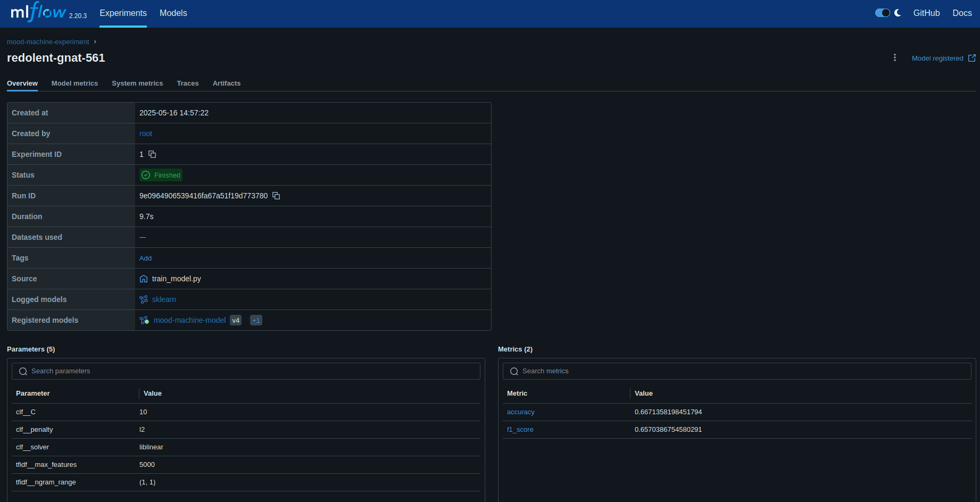Open the Artifacts tab
This screenshot has height=502, width=980.
226,83
